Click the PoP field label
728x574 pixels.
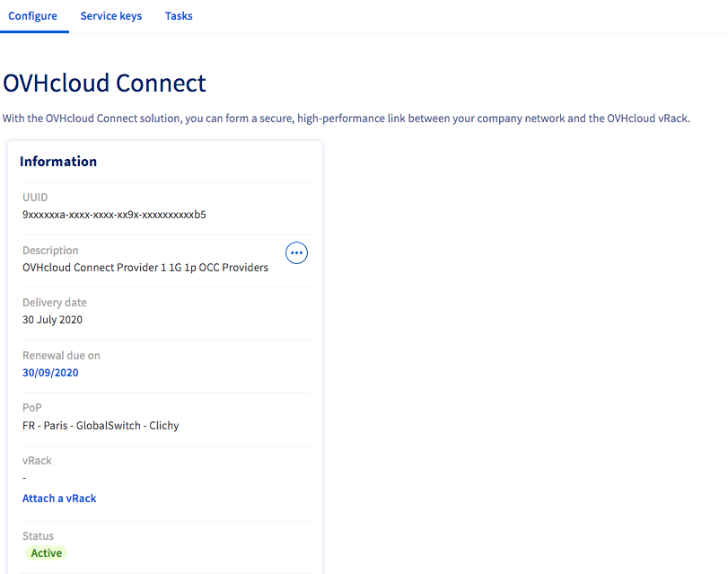click(32, 408)
